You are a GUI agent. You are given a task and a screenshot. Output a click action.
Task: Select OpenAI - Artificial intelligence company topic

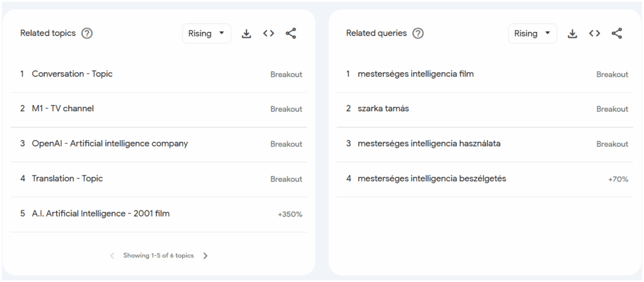tap(158, 144)
